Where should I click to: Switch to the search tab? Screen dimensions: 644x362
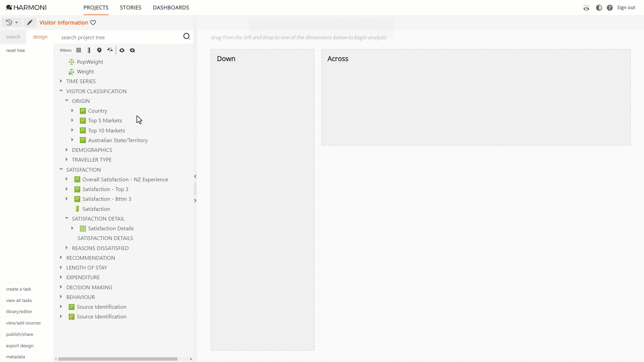click(13, 37)
